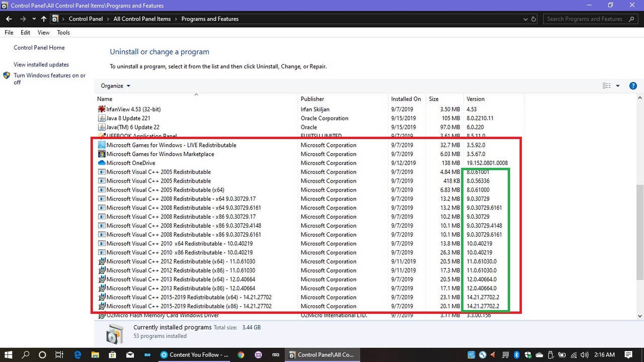Open the Recent locations chevron near Forward
The image size is (644, 362).
click(x=34, y=19)
